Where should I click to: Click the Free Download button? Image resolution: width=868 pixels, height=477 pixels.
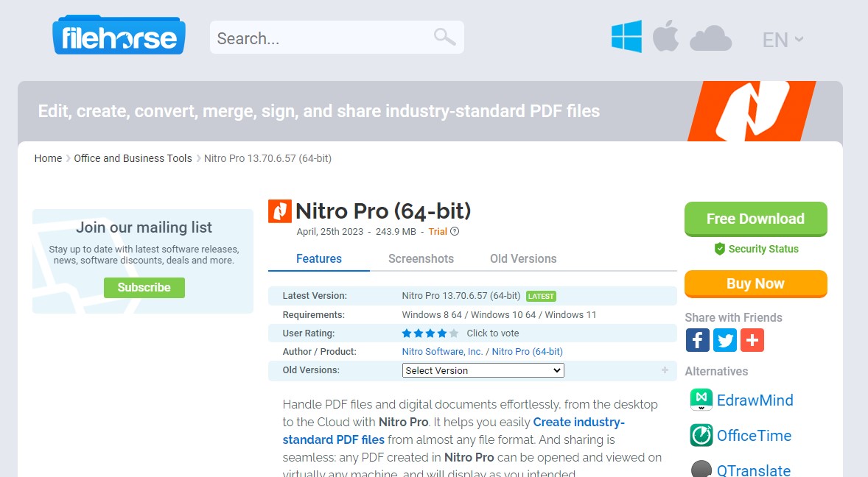[755, 219]
